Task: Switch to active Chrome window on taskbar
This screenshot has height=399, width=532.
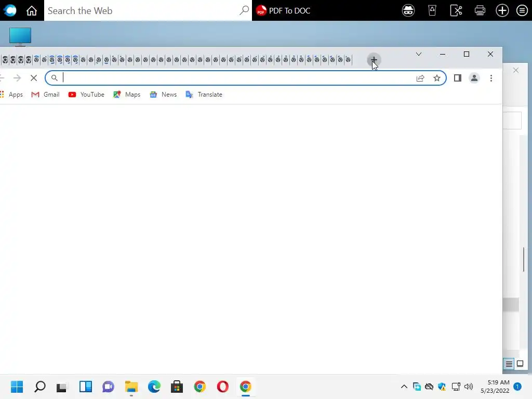Action: tap(245, 387)
